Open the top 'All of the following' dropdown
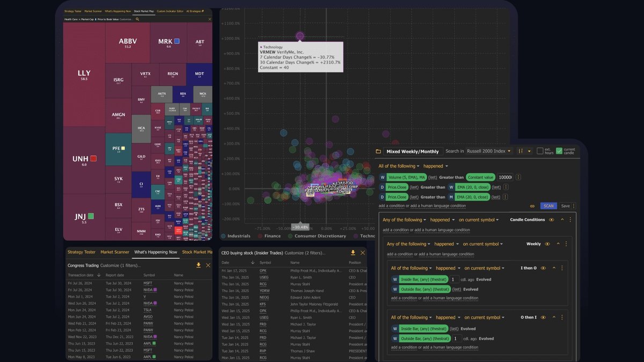Screen dimensions: 644x362 click(x=399, y=166)
